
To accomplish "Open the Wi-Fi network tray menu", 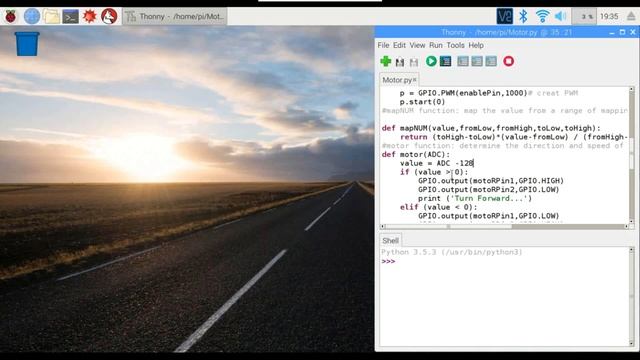I will (x=542, y=16).
